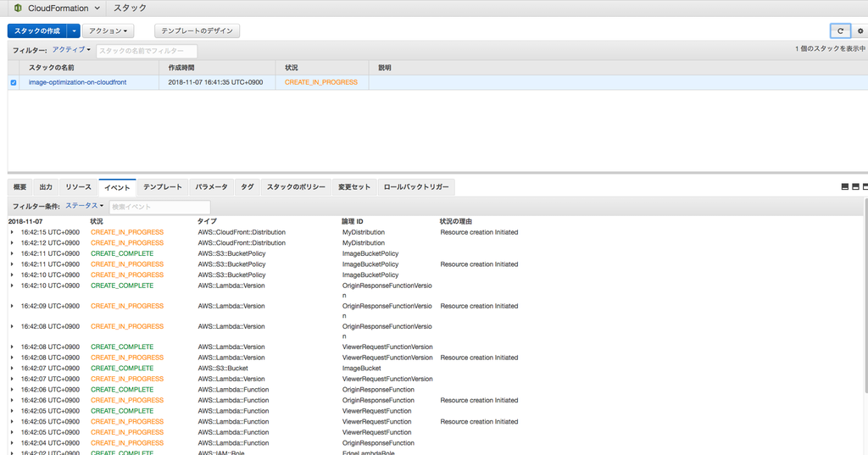Open the ロールバックトリガー tab

coord(416,187)
